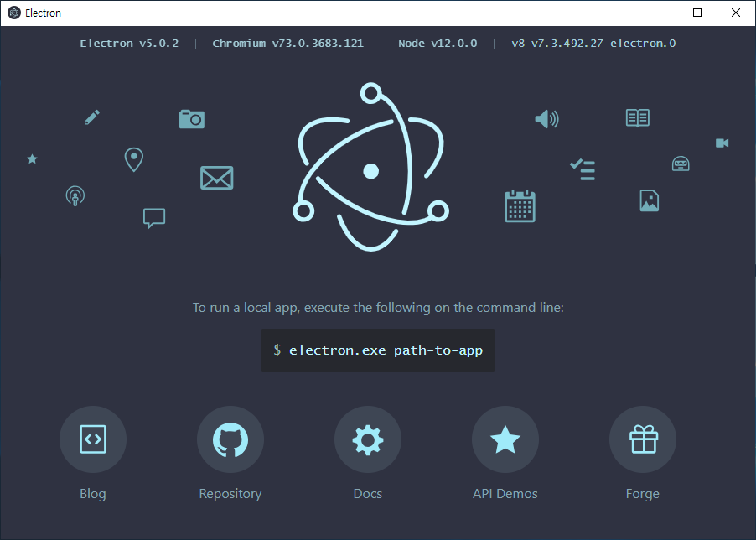Viewport: 756px width, 540px height.
Task: Click the Electron v5.0.2 version text
Action: pos(129,44)
